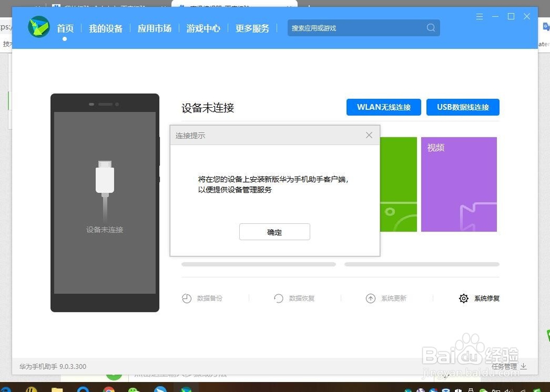Switch to 我的设备 tab

[x=106, y=28]
